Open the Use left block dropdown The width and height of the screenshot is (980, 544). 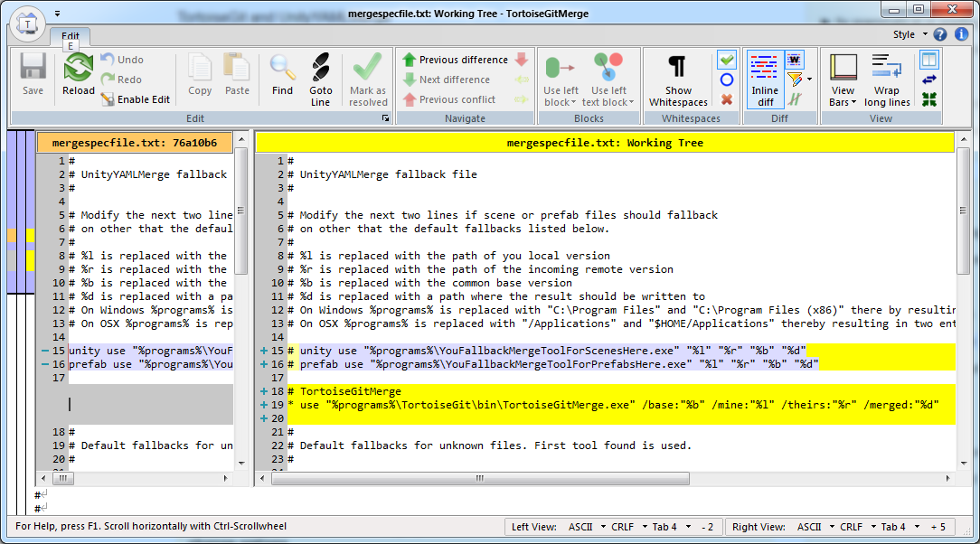(x=561, y=80)
